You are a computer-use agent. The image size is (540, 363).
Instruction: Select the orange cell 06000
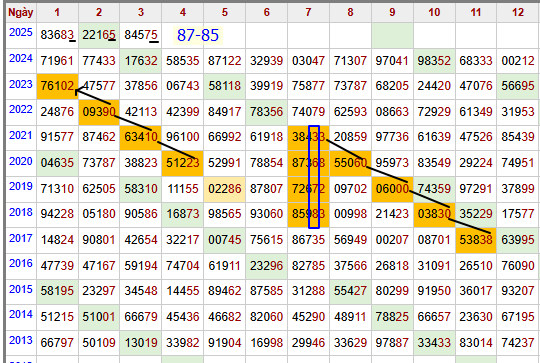[x=392, y=189]
